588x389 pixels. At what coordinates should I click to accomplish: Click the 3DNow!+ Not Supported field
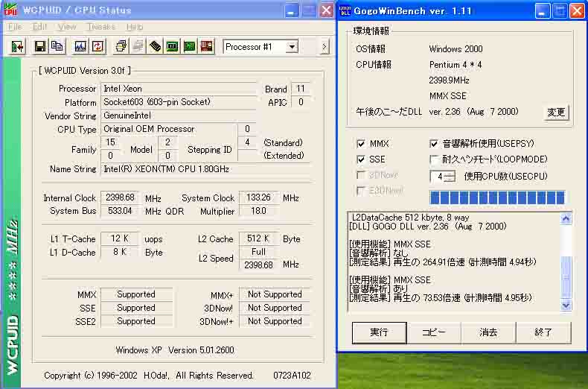(275, 321)
